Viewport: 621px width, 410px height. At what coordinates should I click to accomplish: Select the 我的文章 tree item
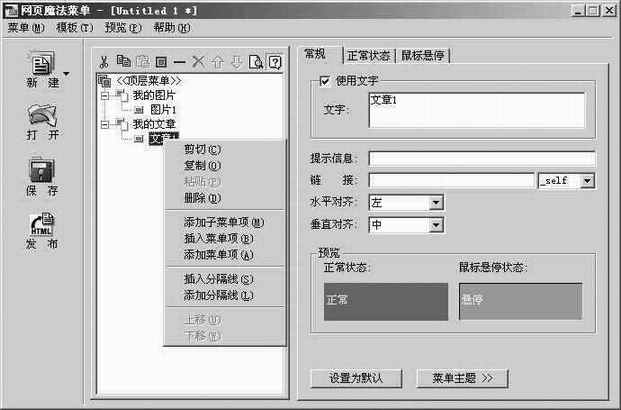coord(154,124)
